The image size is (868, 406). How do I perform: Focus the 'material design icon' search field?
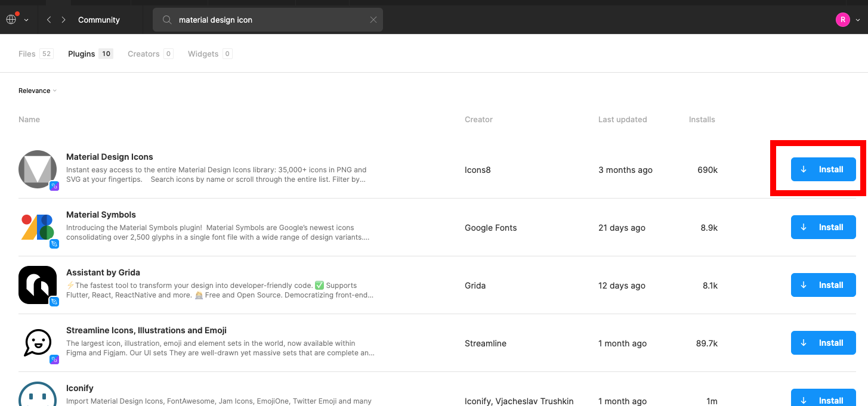pos(268,20)
